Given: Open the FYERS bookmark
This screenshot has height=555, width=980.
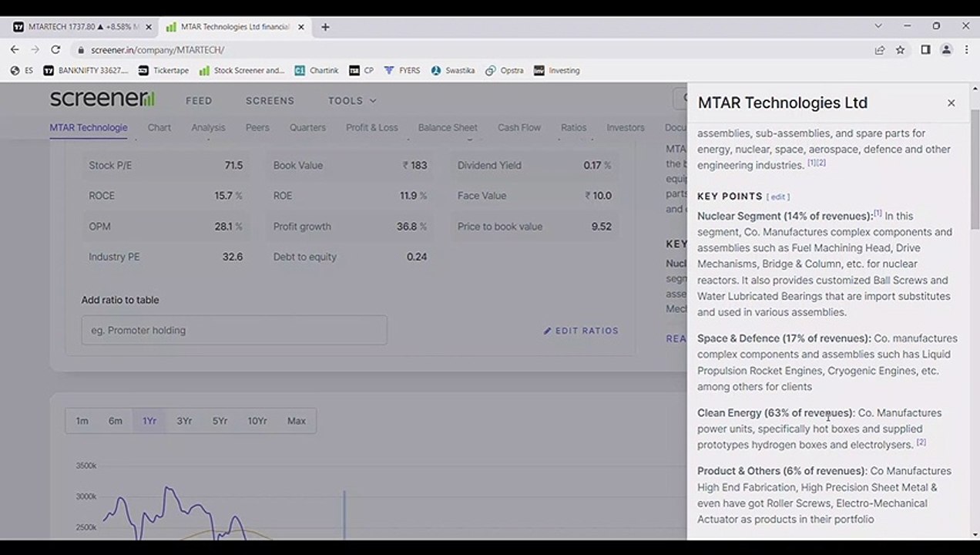Looking at the screenshot, I should click(x=402, y=70).
